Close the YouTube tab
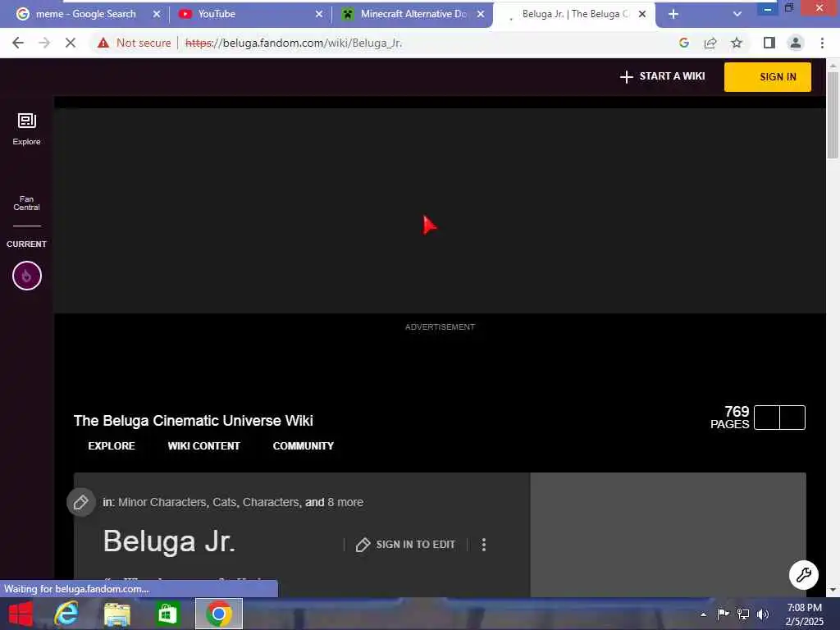840x630 pixels. (x=319, y=14)
